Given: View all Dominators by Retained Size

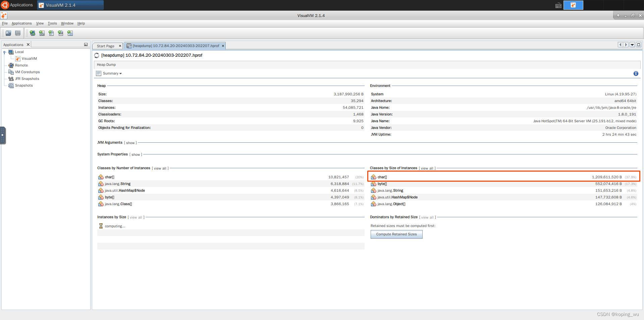Looking at the screenshot, I should click(x=427, y=217).
